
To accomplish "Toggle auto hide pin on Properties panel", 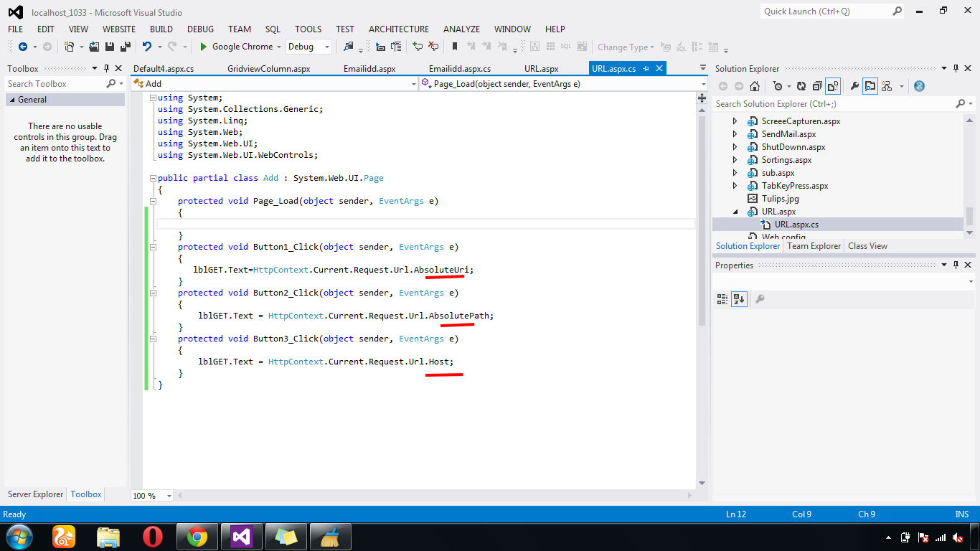I will tap(956, 265).
